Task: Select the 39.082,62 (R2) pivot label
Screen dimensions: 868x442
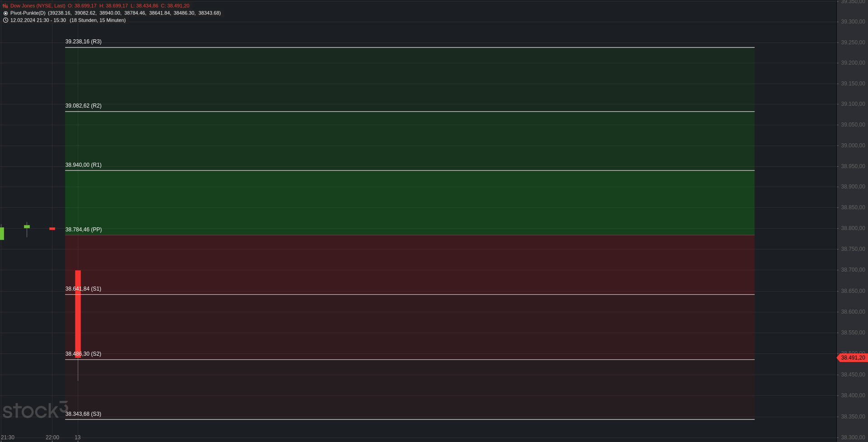Action: pyautogui.click(x=83, y=106)
